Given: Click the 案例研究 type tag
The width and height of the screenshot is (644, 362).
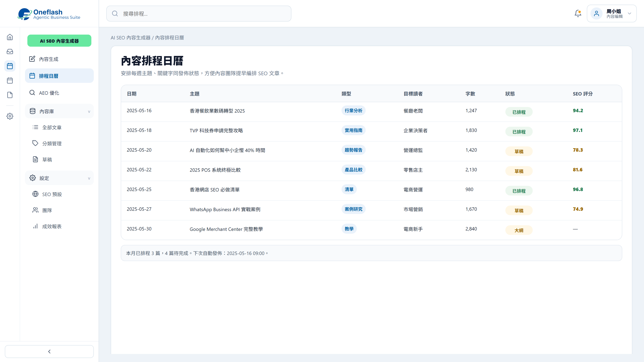Looking at the screenshot, I should tap(354, 209).
